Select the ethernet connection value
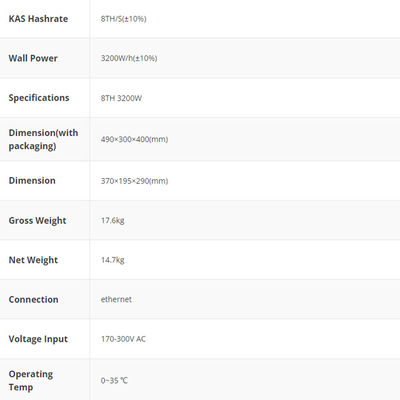 (116, 299)
